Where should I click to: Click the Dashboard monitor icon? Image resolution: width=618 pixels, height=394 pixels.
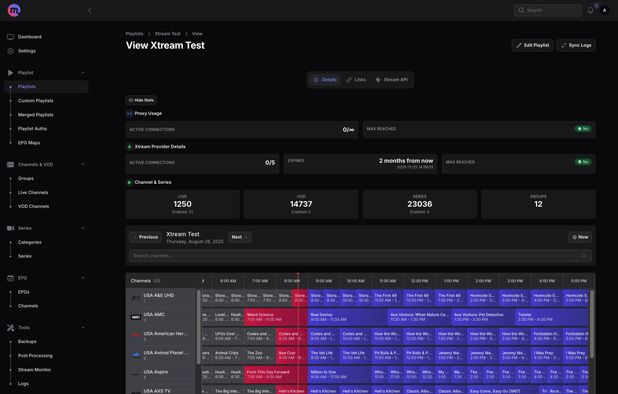click(11, 37)
